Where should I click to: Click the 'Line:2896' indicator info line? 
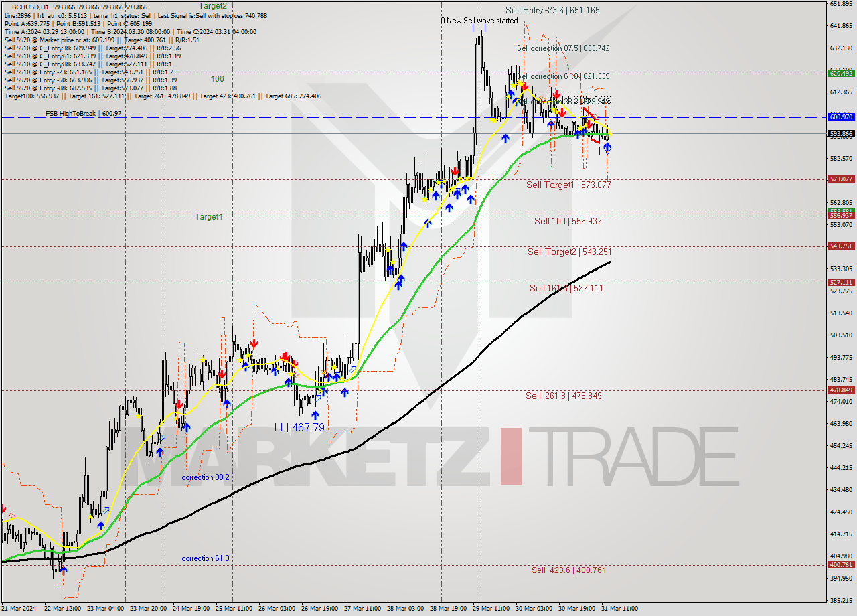pyautogui.click(x=136, y=15)
